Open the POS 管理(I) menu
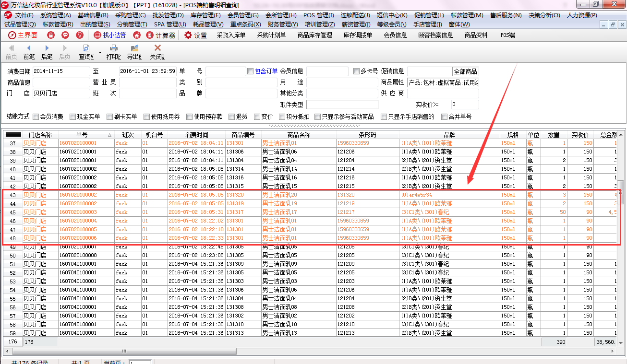The height and width of the screenshot is (364, 627). click(x=318, y=15)
